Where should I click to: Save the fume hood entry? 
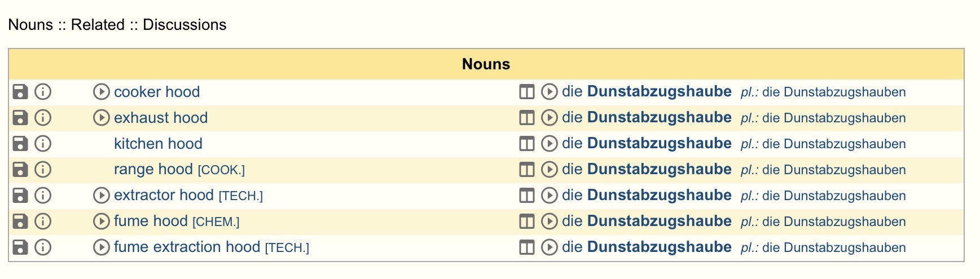(20, 222)
